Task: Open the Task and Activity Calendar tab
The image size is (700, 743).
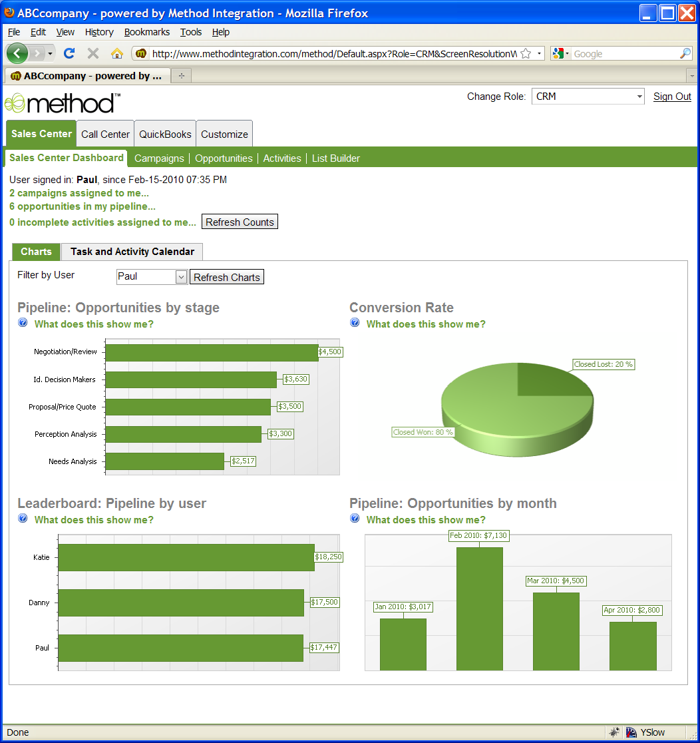Action: point(132,252)
